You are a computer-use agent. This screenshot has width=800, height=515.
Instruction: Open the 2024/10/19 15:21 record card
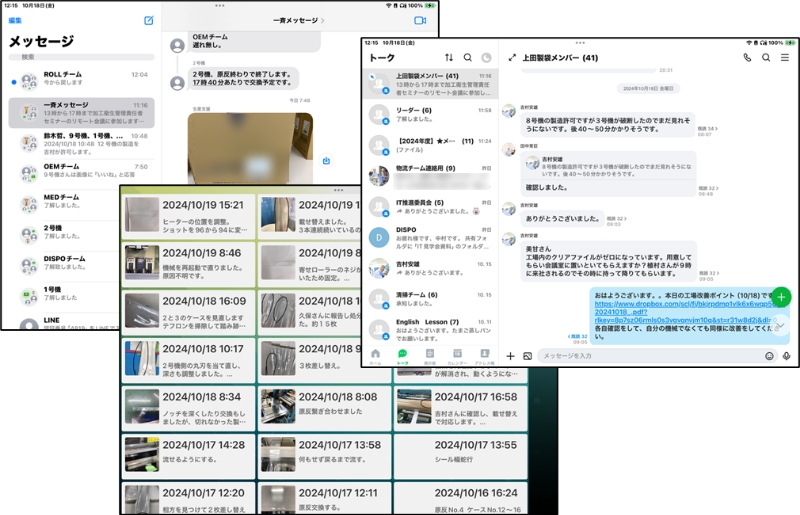pyautogui.click(x=188, y=216)
